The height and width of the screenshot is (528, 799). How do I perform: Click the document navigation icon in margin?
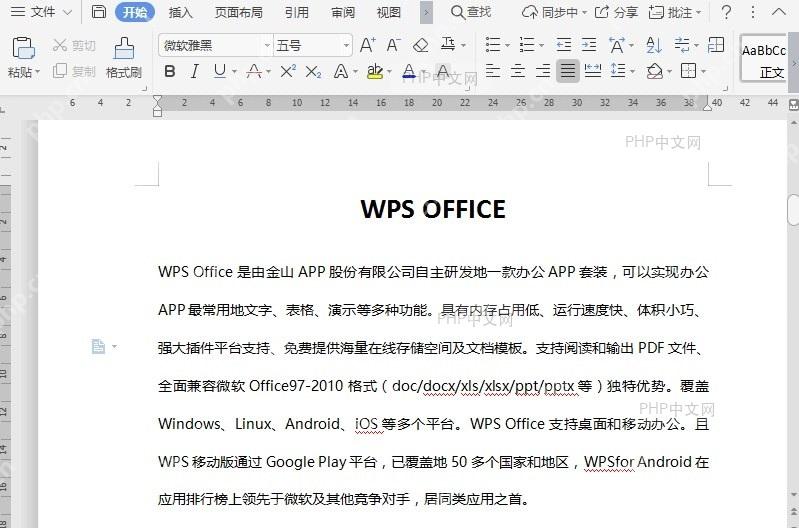click(98, 347)
